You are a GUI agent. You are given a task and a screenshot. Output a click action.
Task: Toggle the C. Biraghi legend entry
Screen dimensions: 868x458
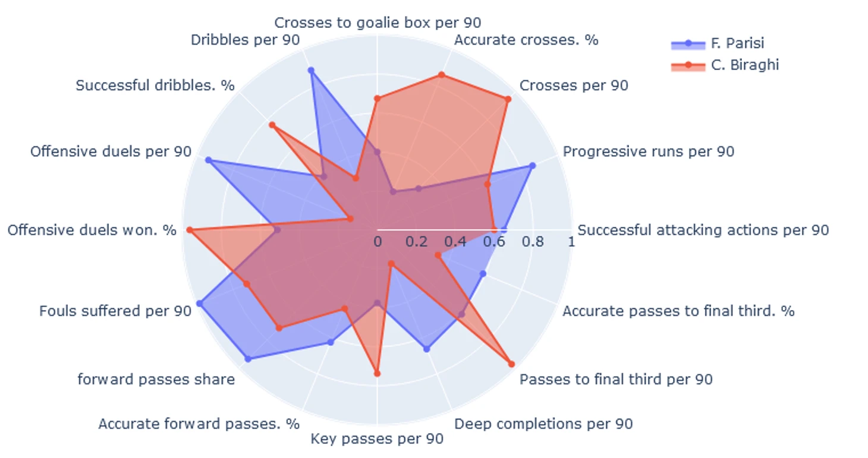[x=725, y=65]
